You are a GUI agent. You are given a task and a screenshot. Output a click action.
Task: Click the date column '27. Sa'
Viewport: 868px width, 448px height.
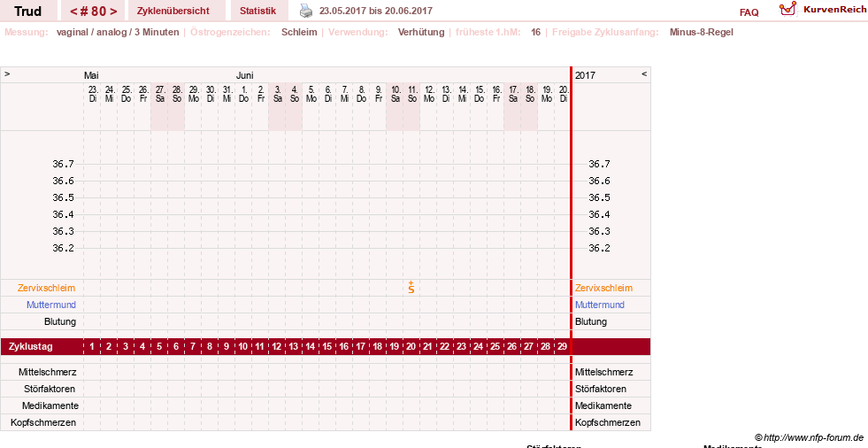coord(160,94)
